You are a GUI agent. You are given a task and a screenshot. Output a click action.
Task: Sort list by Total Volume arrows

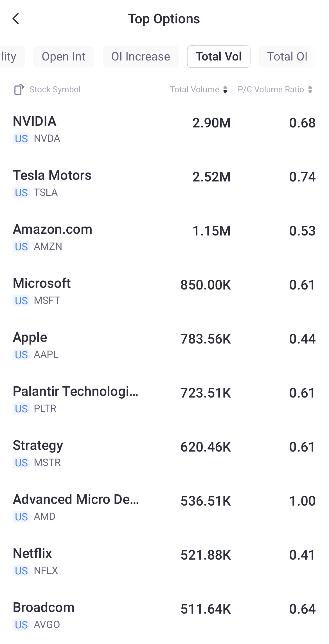point(225,89)
